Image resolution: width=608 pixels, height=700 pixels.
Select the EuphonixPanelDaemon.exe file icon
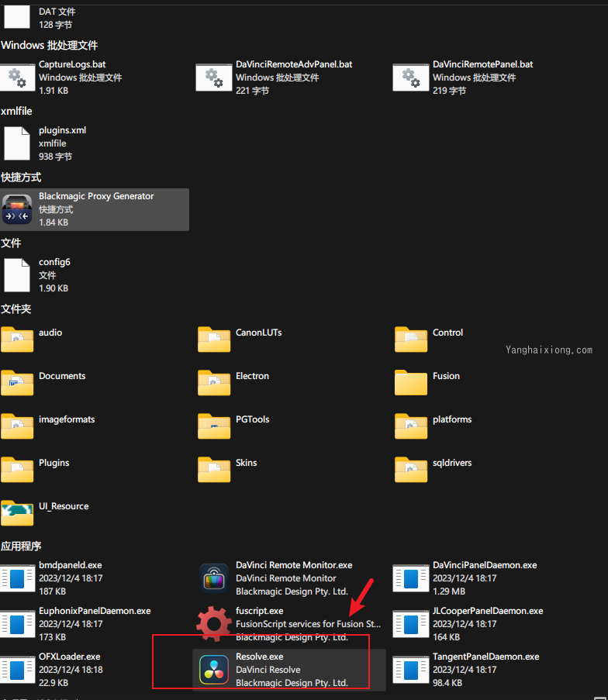17,624
